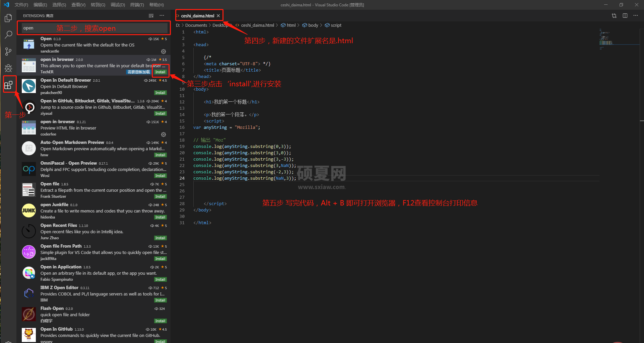Open manage gear for Open extension
644x343 pixels.
pyautogui.click(x=164, y=52)
